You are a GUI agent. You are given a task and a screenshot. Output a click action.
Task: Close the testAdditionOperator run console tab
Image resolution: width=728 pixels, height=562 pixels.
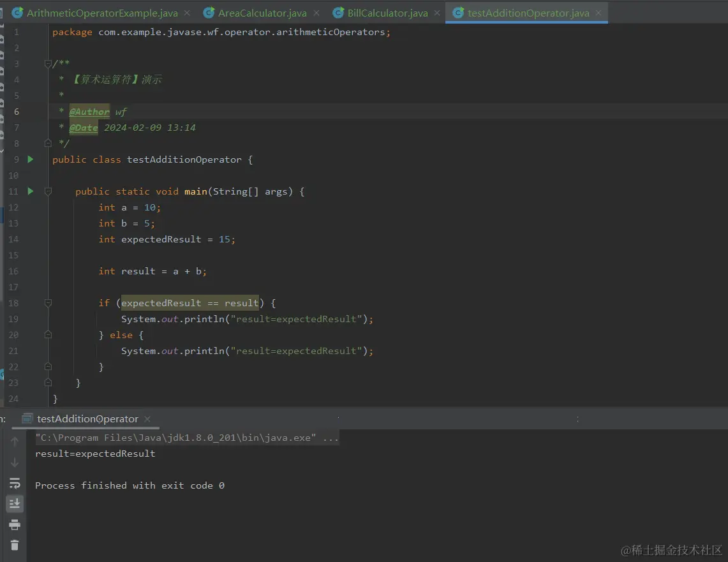147,419
